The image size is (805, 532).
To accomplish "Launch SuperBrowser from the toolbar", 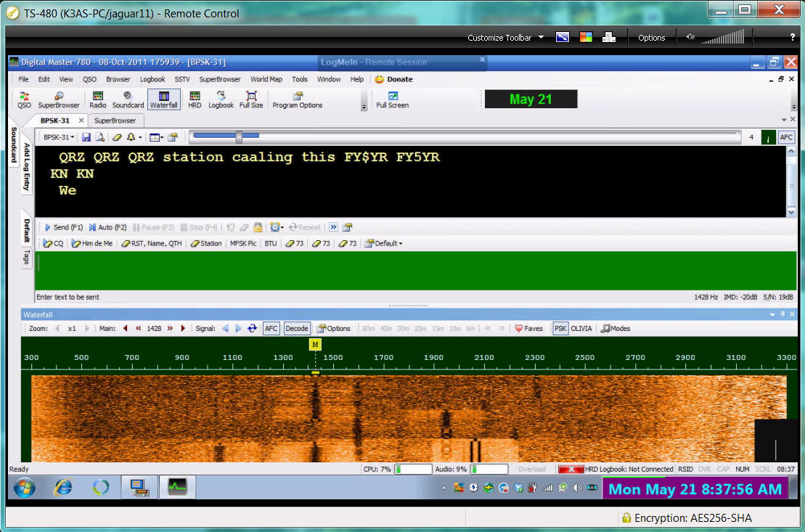I will pyautogui.click(x=59, y=99).
